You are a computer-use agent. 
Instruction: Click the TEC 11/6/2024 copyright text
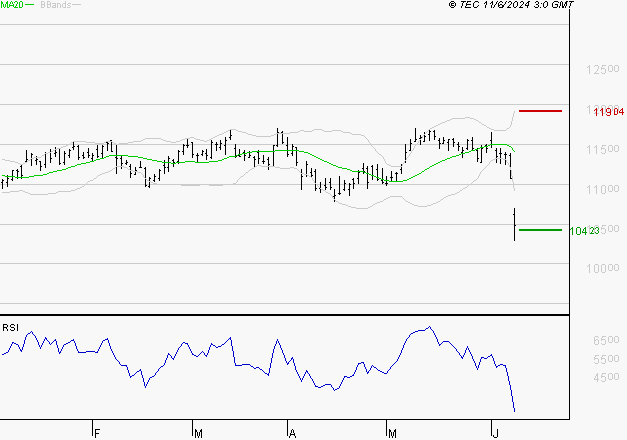(x=511, y=4)
